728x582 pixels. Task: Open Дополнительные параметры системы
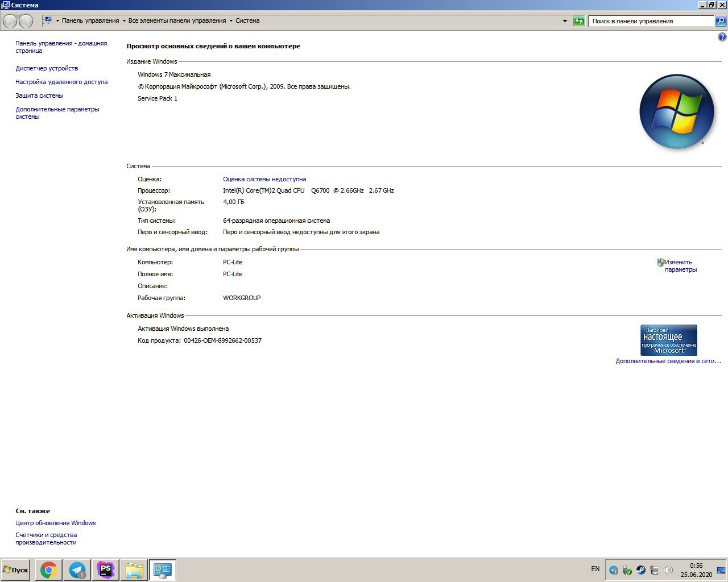pos(57,113)
